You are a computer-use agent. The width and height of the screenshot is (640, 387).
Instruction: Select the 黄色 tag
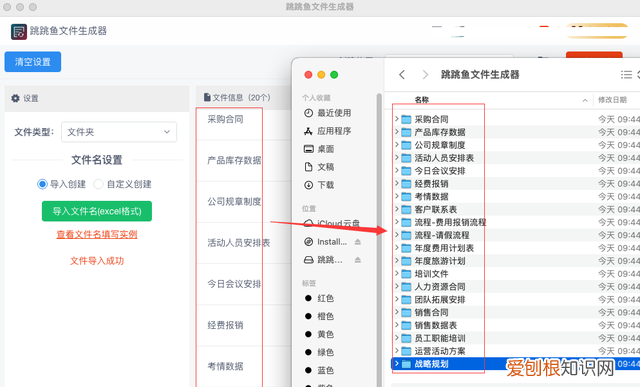[x=320, y=334]
